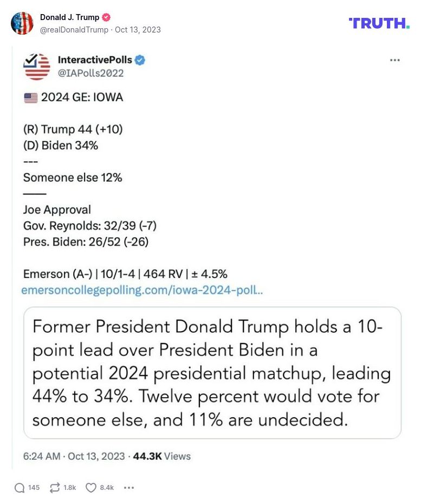The image size is (421, 504).
Task: Open the more-options ellipsis below the post
Action: [x=129, y=488]
